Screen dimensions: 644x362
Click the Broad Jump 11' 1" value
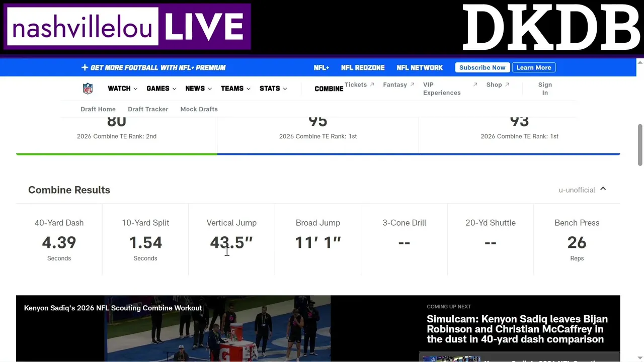point(318,243)
